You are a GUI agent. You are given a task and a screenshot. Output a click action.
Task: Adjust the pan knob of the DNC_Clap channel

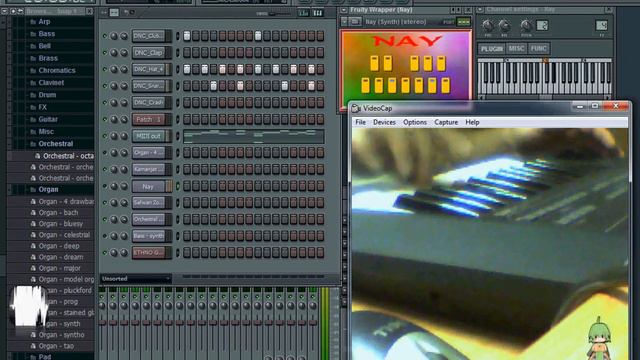[114, 53]
